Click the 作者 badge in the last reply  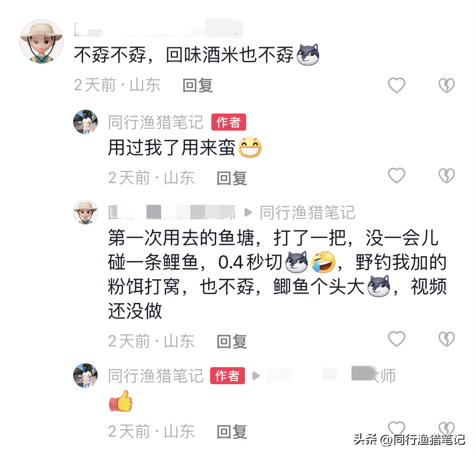[x=227, y=376]
